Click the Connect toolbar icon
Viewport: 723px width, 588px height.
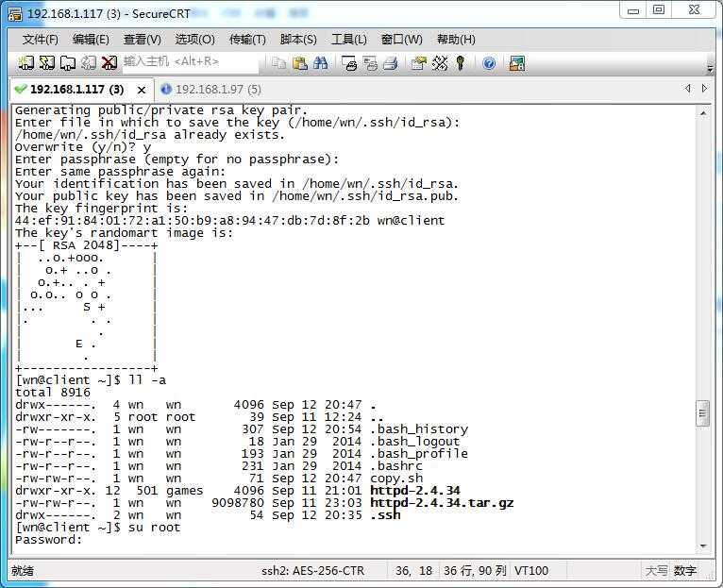click(25, 62)
